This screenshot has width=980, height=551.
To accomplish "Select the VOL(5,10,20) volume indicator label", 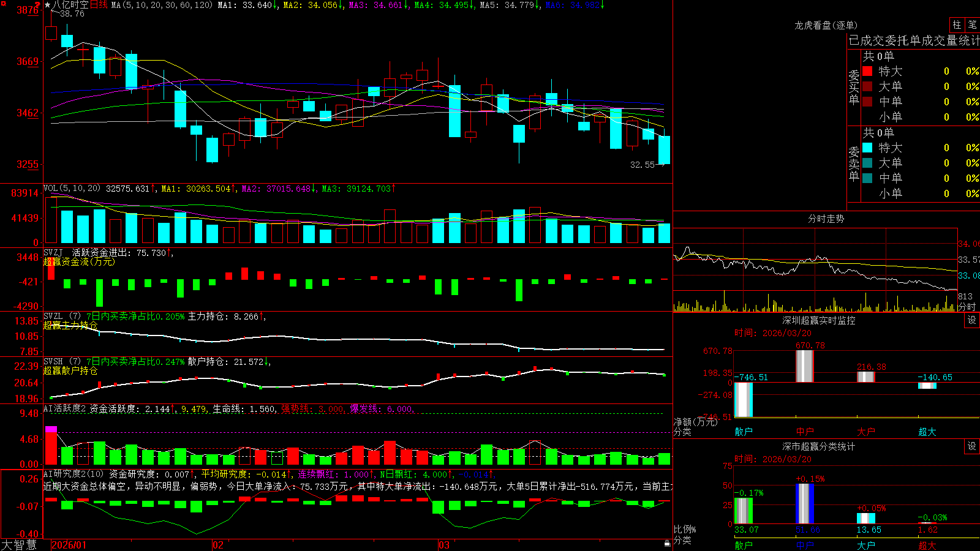I will coord(72,189).
